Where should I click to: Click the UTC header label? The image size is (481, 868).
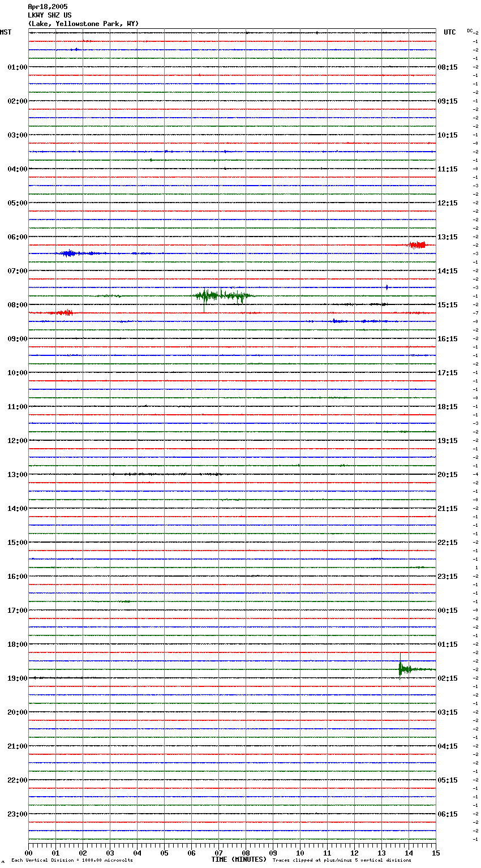tap(449, 32)
